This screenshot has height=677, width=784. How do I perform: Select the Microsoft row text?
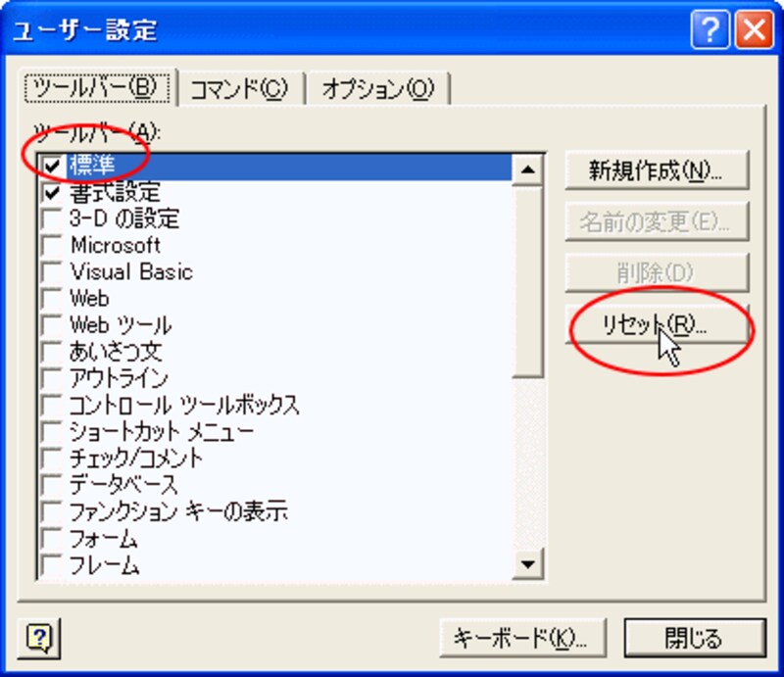(116, 246)
